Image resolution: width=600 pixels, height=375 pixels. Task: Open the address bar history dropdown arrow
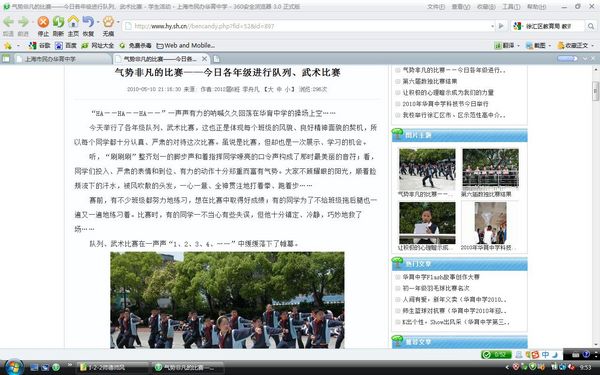point(492,26)
